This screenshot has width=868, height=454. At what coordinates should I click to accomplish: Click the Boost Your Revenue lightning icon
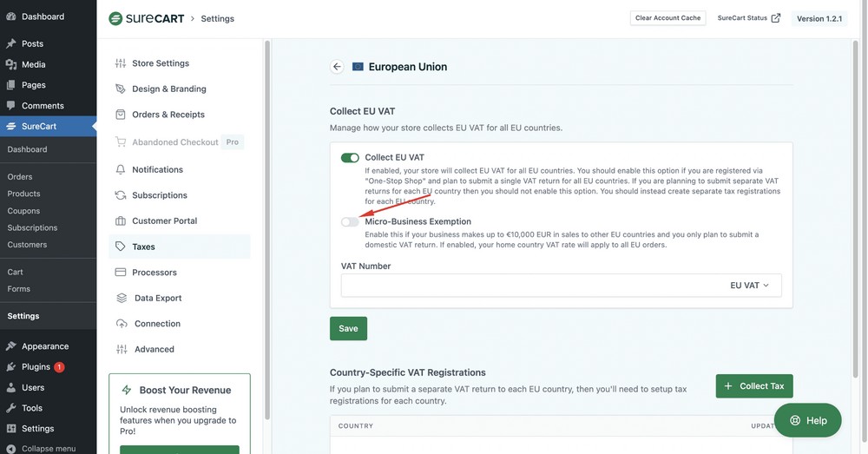127,390
